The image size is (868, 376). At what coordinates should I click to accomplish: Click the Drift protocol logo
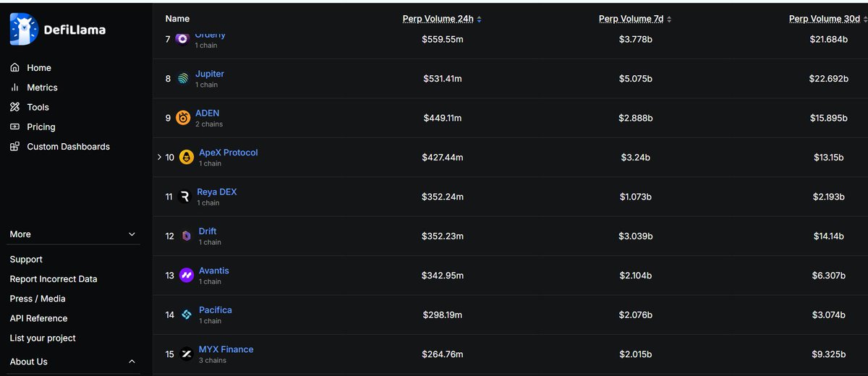pyautogui.click(x=186, y=236)
